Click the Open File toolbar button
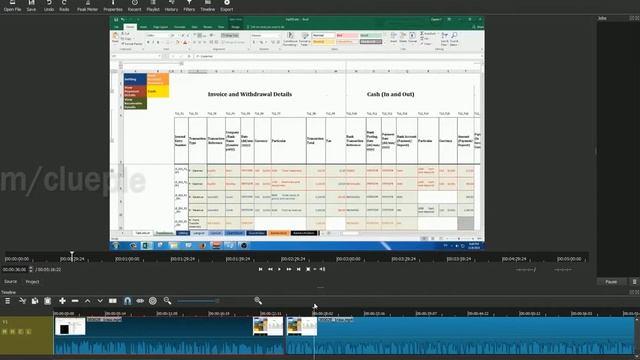640x360 pixels. click(12, 6)
